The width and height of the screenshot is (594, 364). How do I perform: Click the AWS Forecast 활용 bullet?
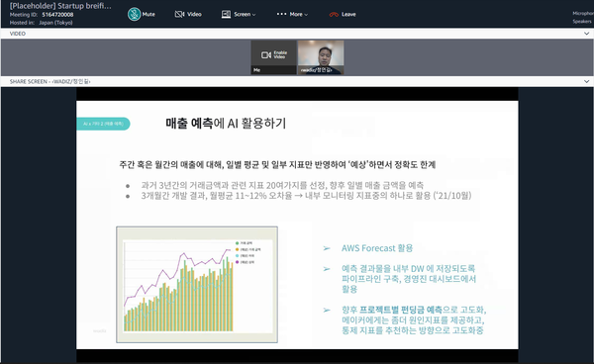click(x=377, y=248)
